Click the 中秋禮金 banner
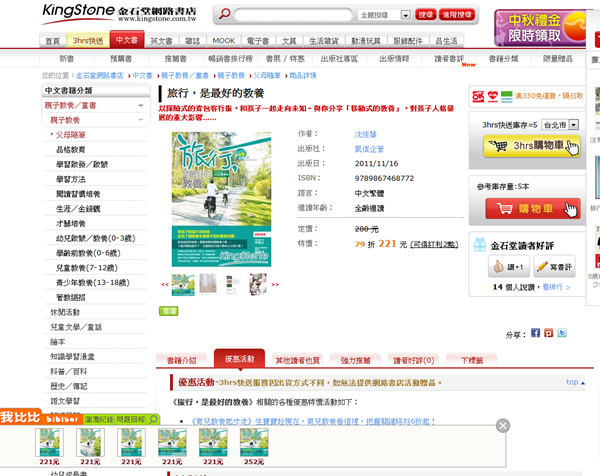The height and width of the screenshot is (476, 600). pyautogui.click(x=540, y=28)
